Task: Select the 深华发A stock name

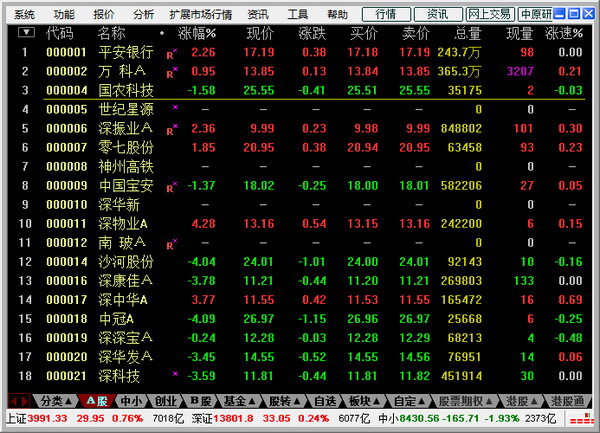Action: (x=126, y=356)
